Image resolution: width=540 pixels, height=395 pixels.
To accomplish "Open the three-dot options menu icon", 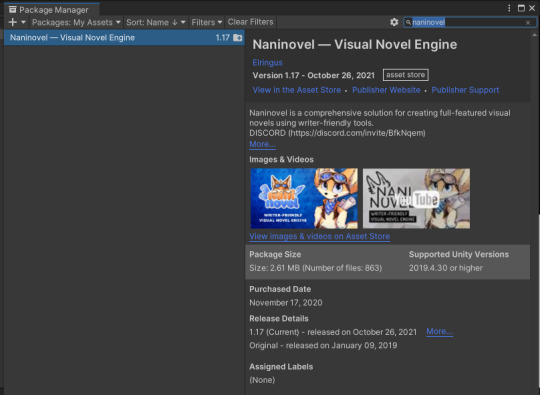I will click(509, 8).
